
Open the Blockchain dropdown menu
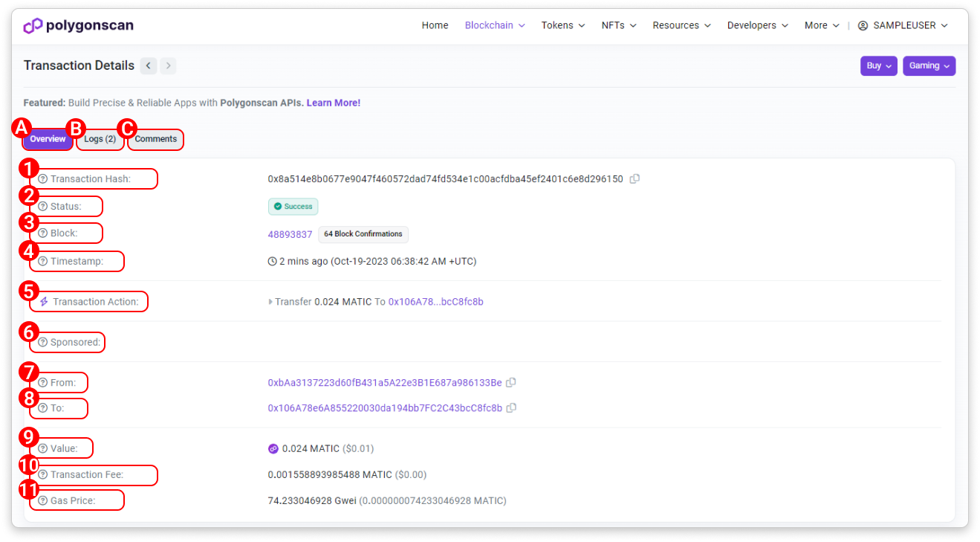pos(495,25)
